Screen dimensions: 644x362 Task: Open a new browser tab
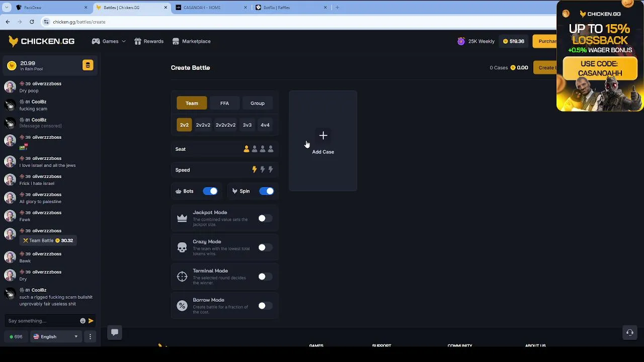click(x=337, y=8)
